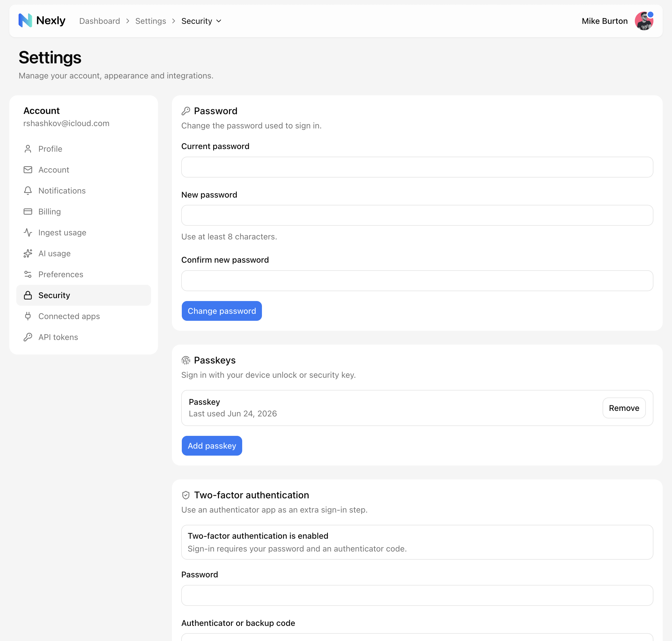Open the Profile settings section
The height and width of the screenshot is (641, 672).
tap(84, 149)
